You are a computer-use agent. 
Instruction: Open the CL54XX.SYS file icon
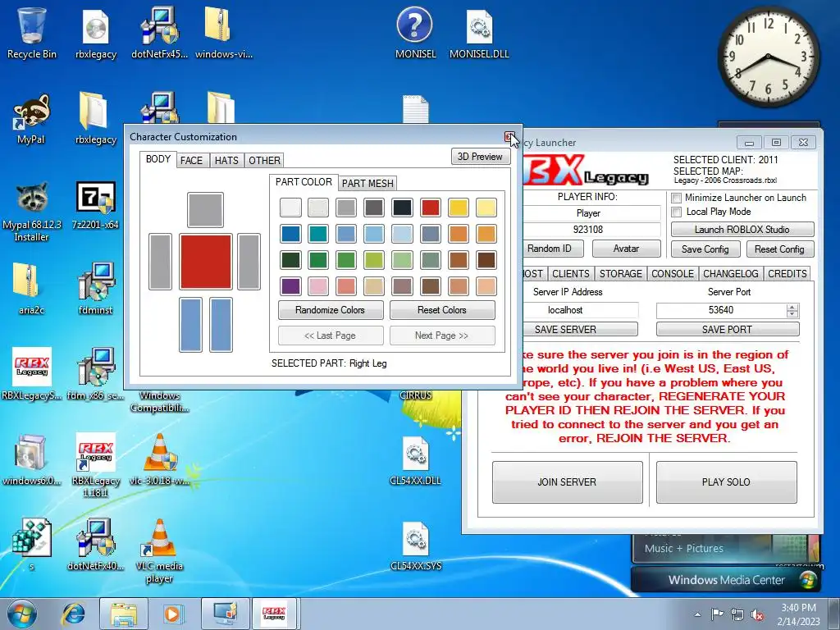tap(415, 544)
